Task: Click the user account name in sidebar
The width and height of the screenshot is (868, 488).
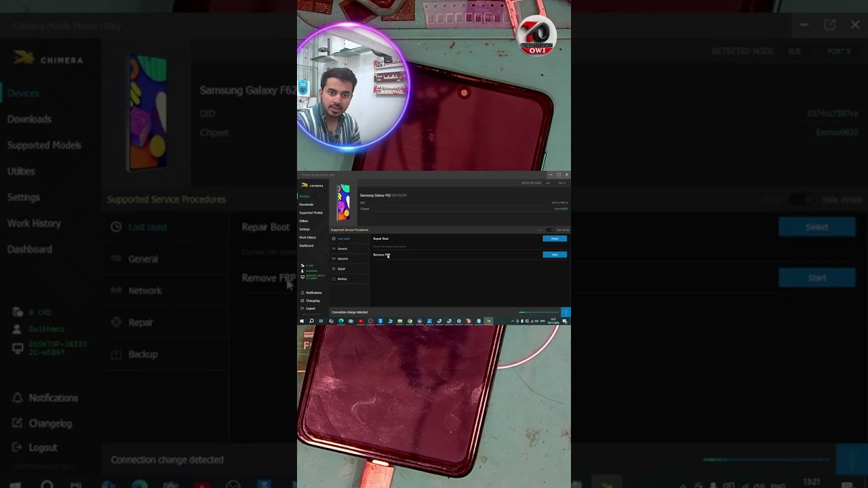Action: tap(311, 271)
